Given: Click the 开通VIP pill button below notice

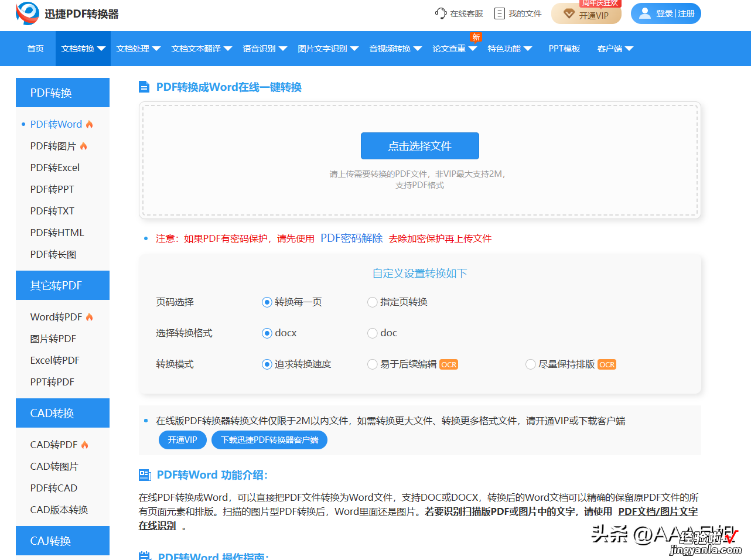Looking at the screenshot, I should 183,440.
